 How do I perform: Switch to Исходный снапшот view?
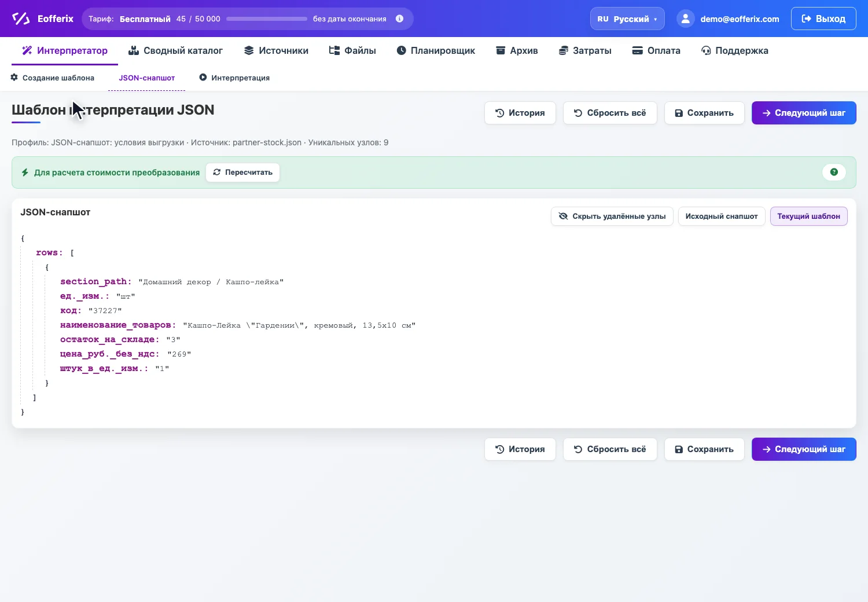(x=722, y=216)
